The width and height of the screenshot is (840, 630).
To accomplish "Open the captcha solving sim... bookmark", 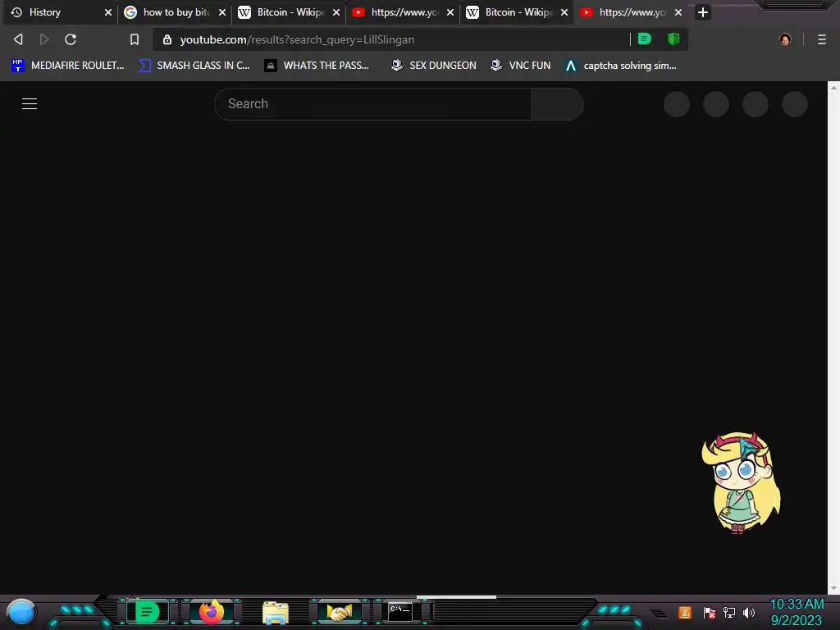I will point(620,66).
